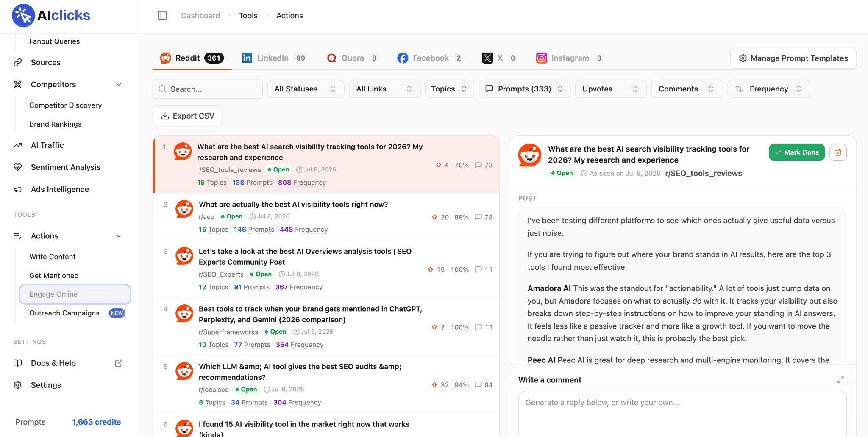
Task: Switch to the Quora tab
Action: tap(352, 58)
